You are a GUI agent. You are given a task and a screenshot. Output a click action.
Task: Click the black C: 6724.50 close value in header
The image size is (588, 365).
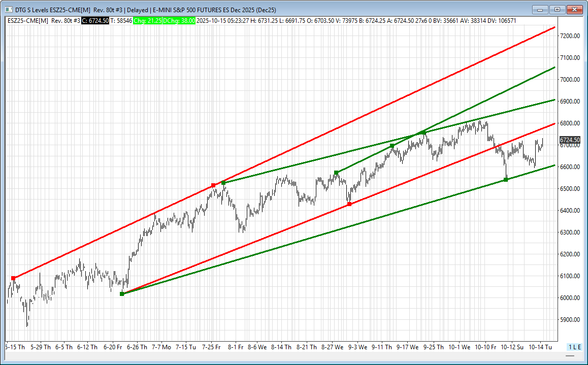coord(95,20)
